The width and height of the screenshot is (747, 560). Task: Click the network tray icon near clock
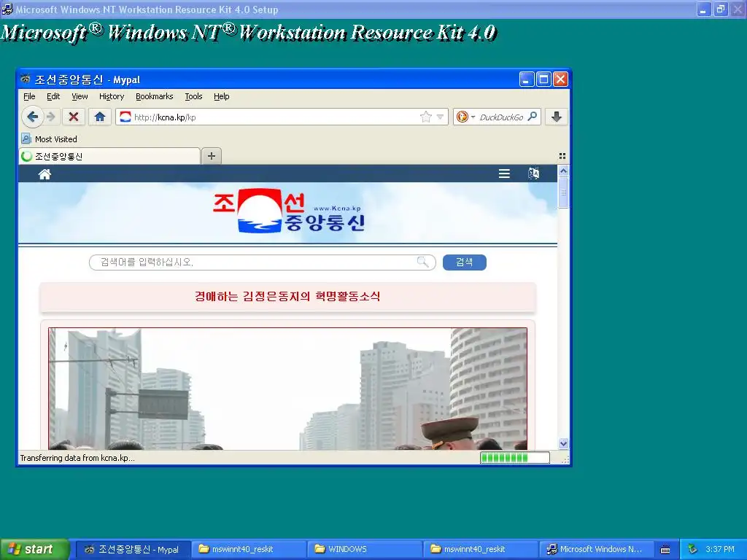pos(692,549)
